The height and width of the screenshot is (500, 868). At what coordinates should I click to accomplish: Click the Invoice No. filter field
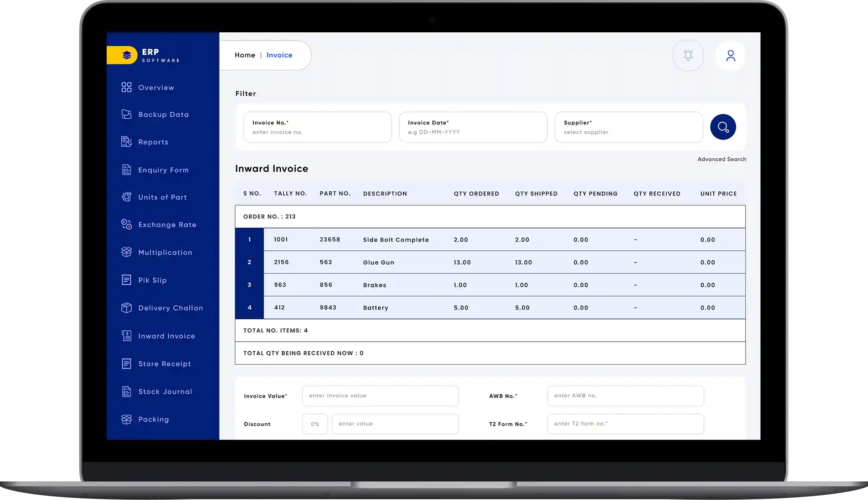318,127
